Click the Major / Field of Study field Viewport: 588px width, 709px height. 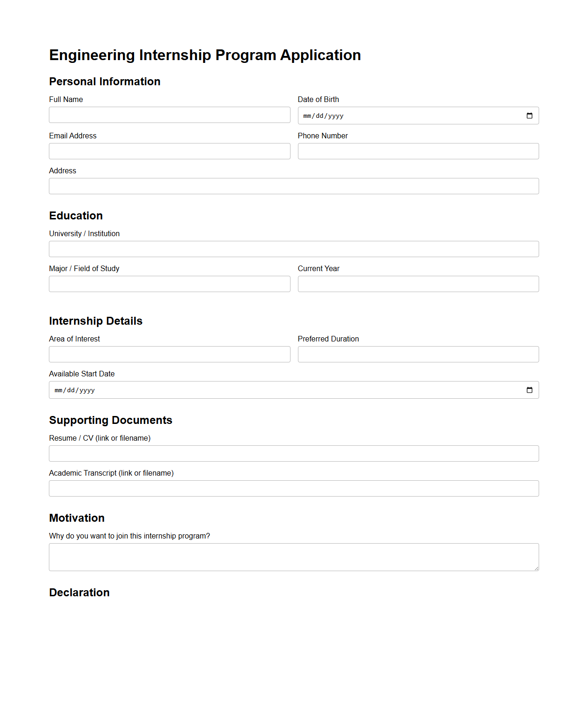pyautogui.click(x=169, y=284)
